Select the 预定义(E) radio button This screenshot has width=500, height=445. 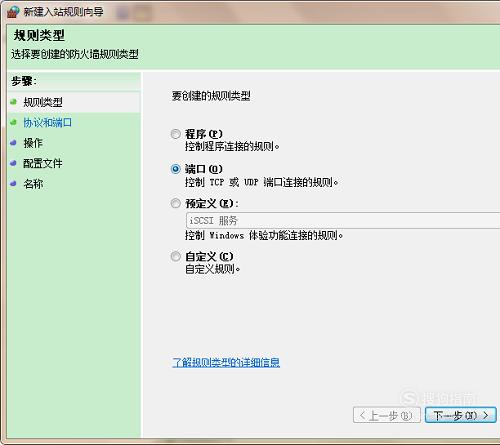176,203
